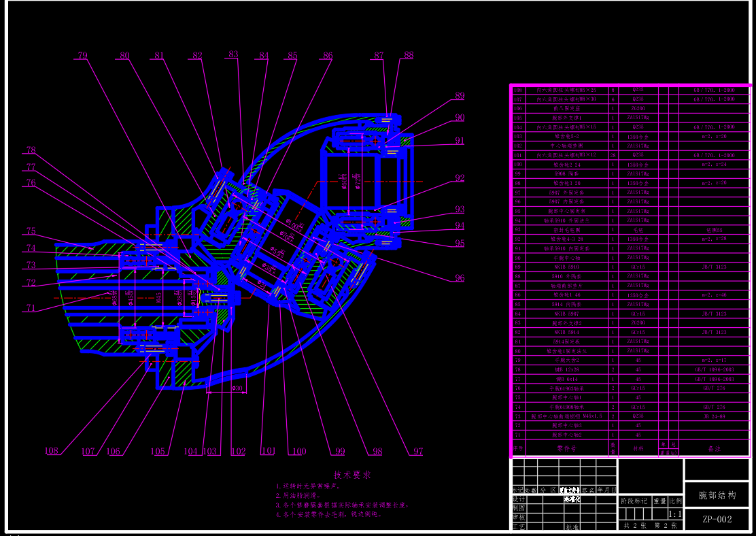
Task: Click callout number 100 below assembly
Action: (x=298, y=451)
